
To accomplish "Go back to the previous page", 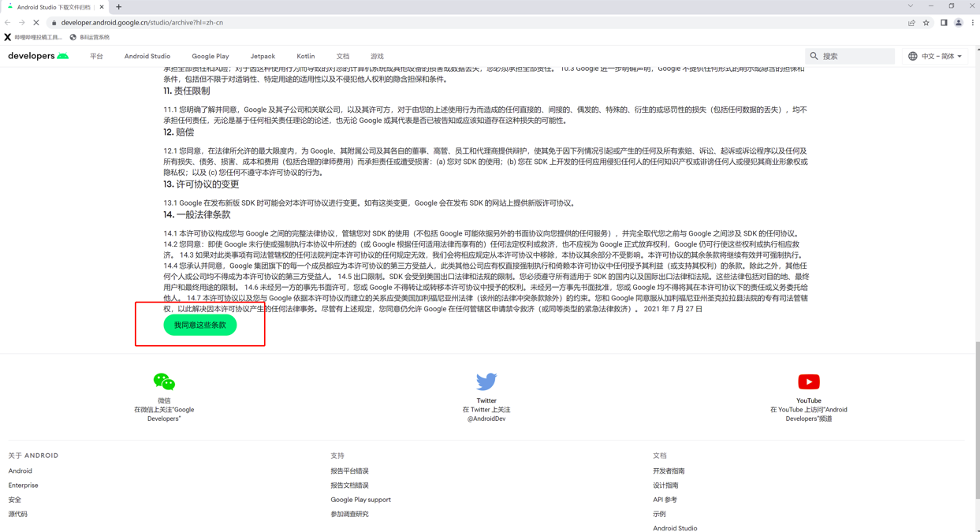I will pyautogui.click(x=8, y=23).
